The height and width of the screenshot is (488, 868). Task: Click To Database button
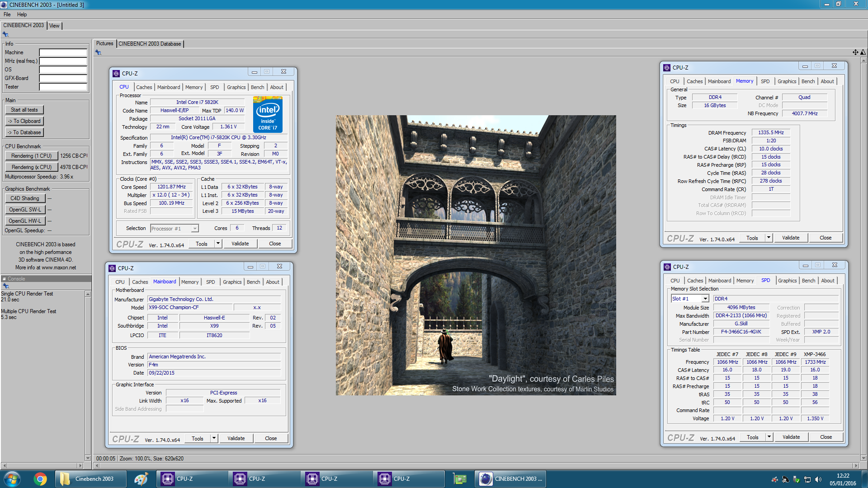click(x=24, y=132)
